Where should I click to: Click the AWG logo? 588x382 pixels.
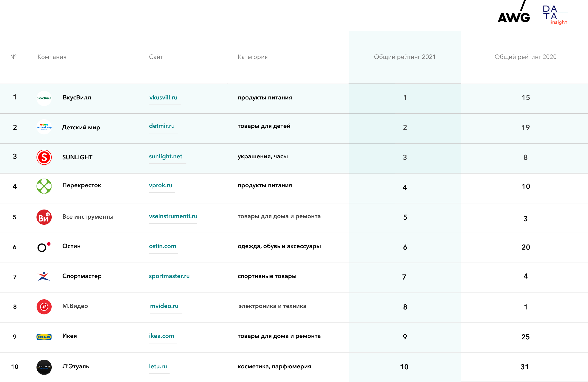(514, 12)
